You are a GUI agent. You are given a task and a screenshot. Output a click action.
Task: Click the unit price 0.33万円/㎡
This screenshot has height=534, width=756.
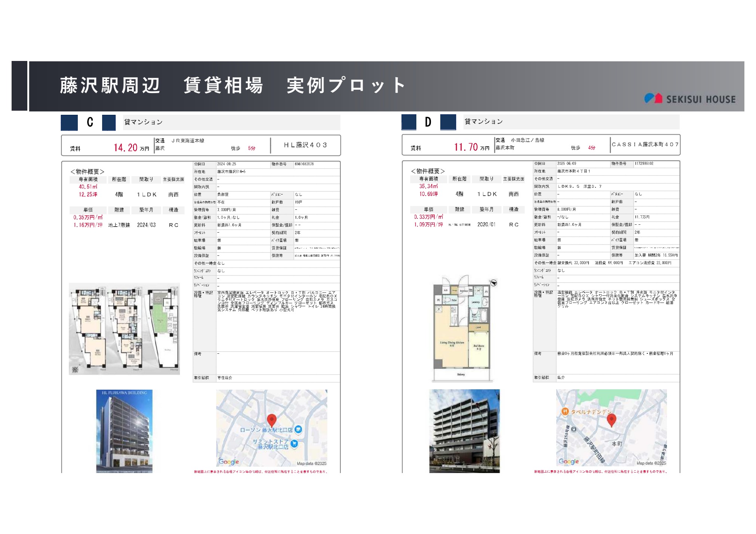click(x=428, y=217)
